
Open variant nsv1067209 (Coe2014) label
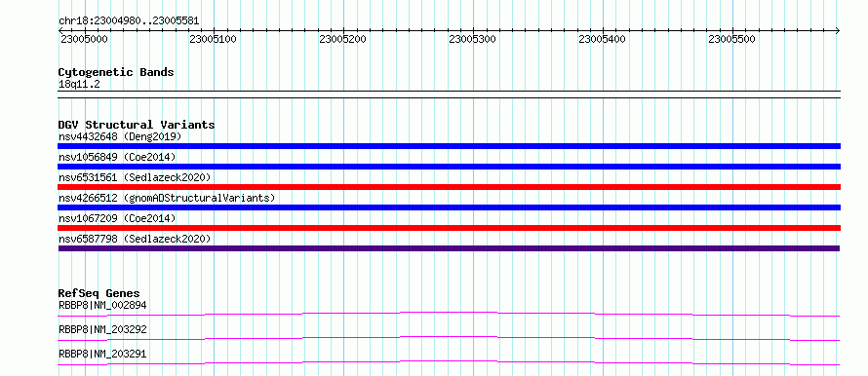(117, 218)
